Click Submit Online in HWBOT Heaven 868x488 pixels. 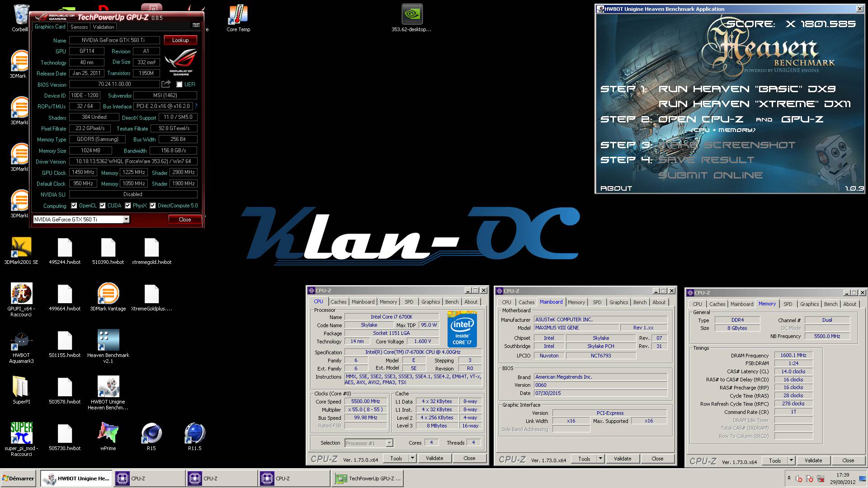pyautogui.click(x=710, y=175)
